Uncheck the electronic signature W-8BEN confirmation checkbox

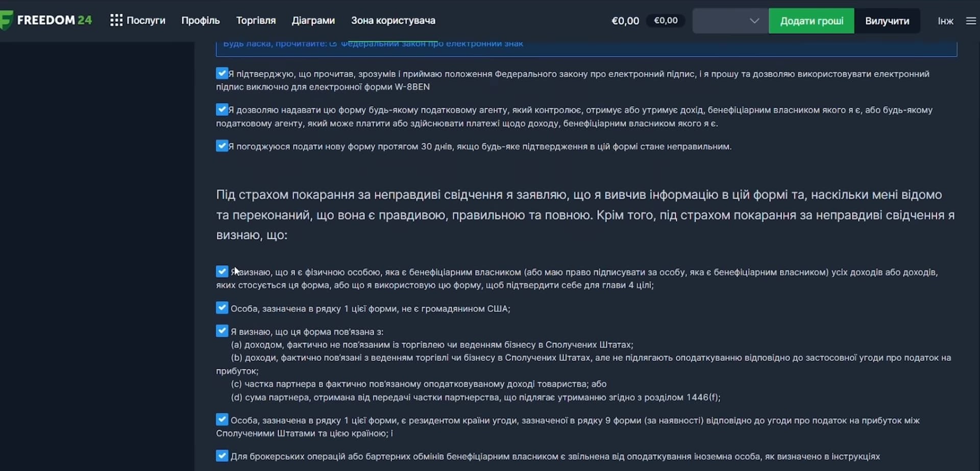coord(222,73)
